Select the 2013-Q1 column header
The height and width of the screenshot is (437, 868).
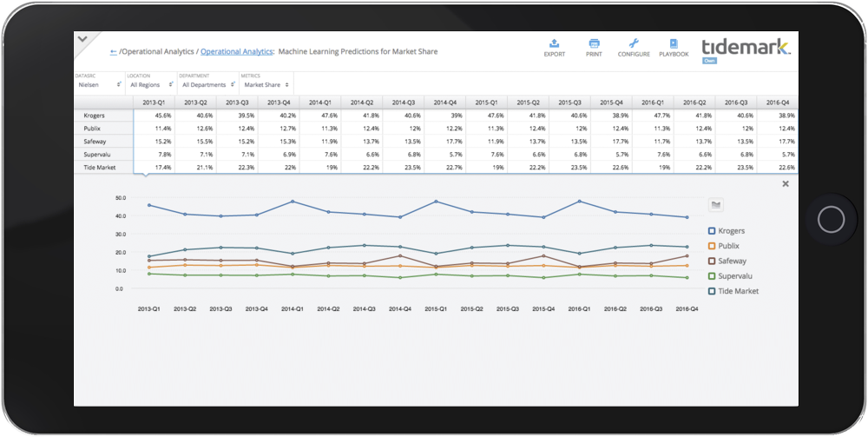pos(154,103)
